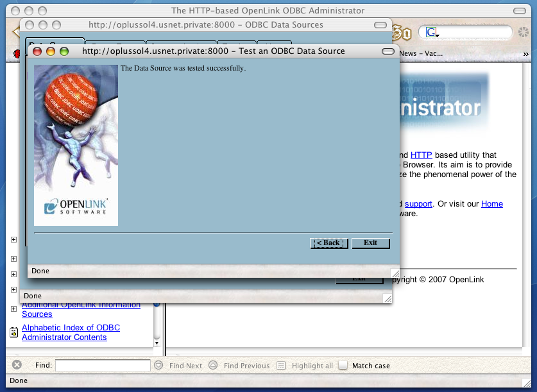
Task: Enable the Match case checkbox
Action: [x=343, y=365]
